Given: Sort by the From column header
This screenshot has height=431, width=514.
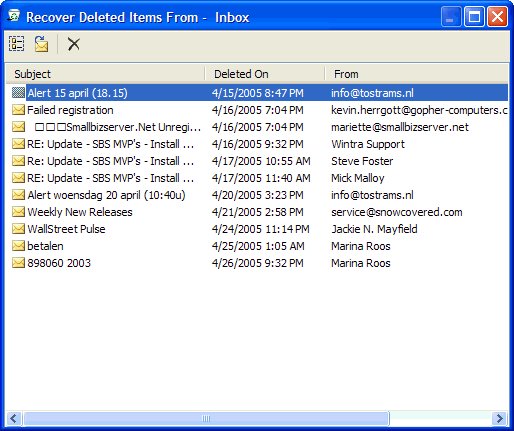Looking at the screenshot, I should (416, 74).
